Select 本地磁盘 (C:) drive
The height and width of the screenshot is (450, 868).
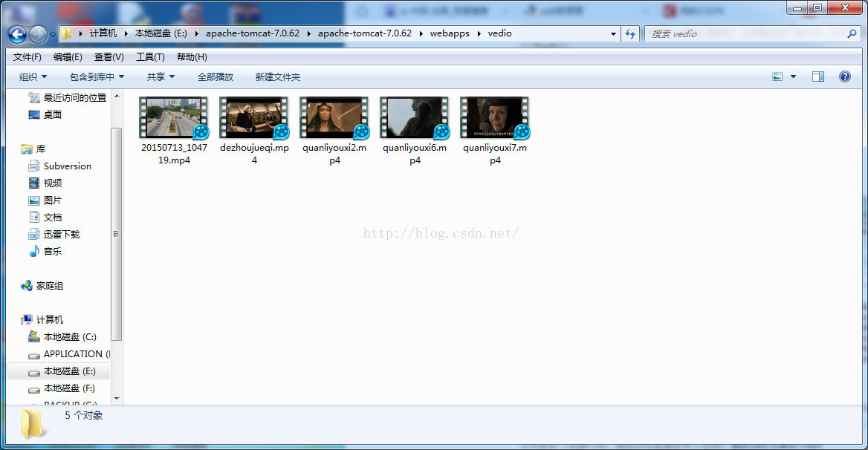click(62, 336)
